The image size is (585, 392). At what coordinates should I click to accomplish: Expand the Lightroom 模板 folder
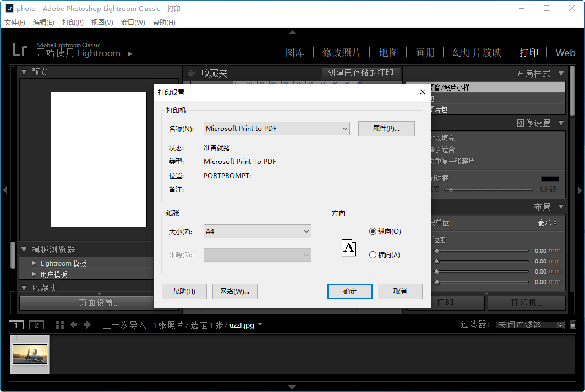click(x=35, y=263)
